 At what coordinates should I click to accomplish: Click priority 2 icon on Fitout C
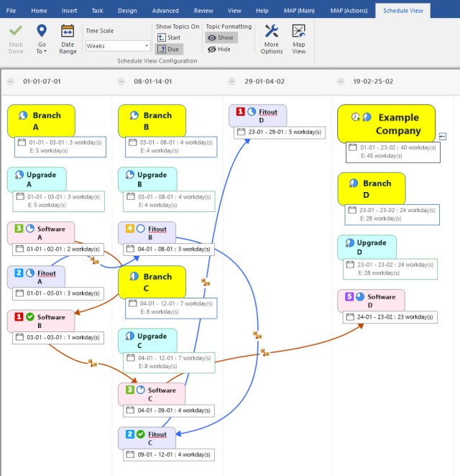(130, 434)
